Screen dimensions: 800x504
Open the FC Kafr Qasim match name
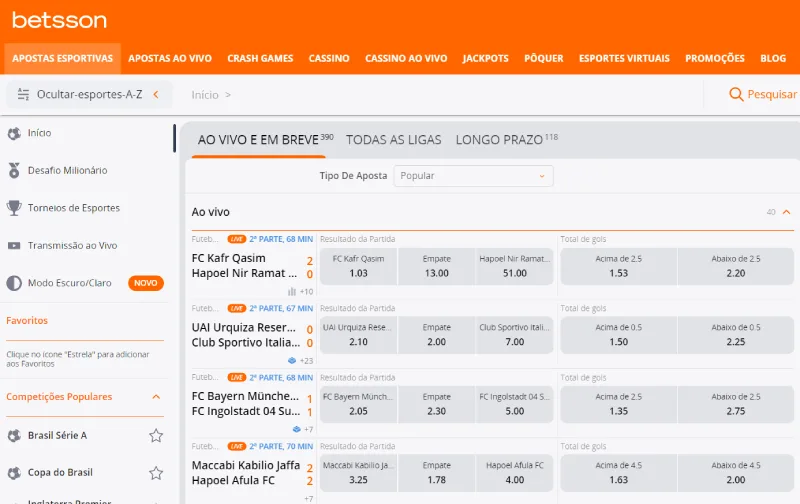point(229,258)
